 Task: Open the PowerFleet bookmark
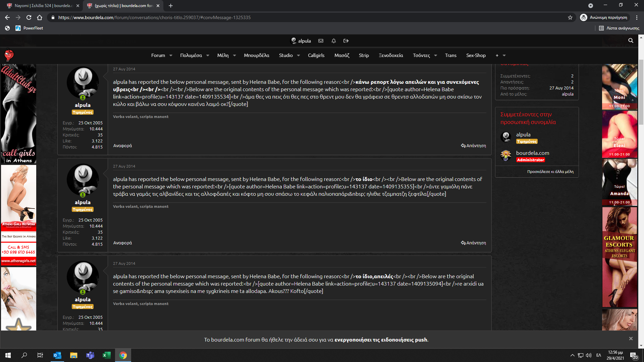[29, 28]
